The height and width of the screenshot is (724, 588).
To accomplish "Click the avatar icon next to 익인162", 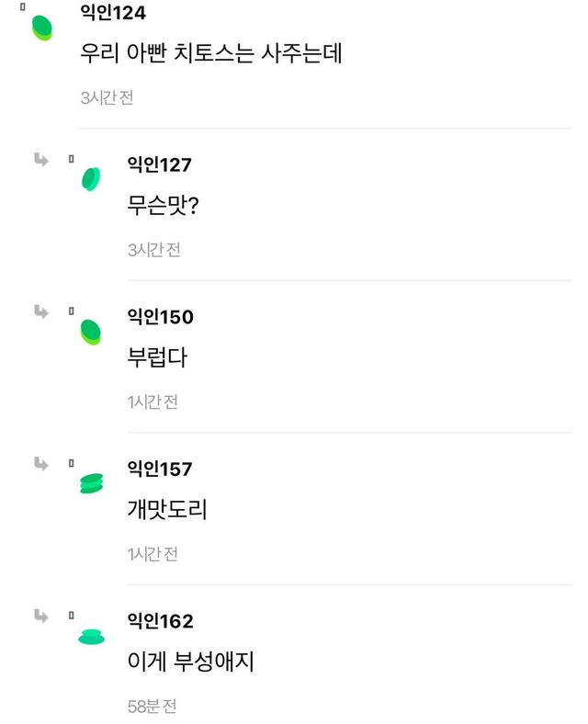I will click(x=91, y=636).
